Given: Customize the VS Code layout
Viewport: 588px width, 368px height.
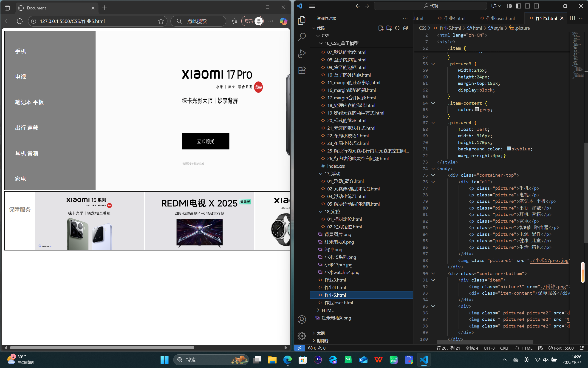Looking at the screenshot, I should click(x=509, y=6).
